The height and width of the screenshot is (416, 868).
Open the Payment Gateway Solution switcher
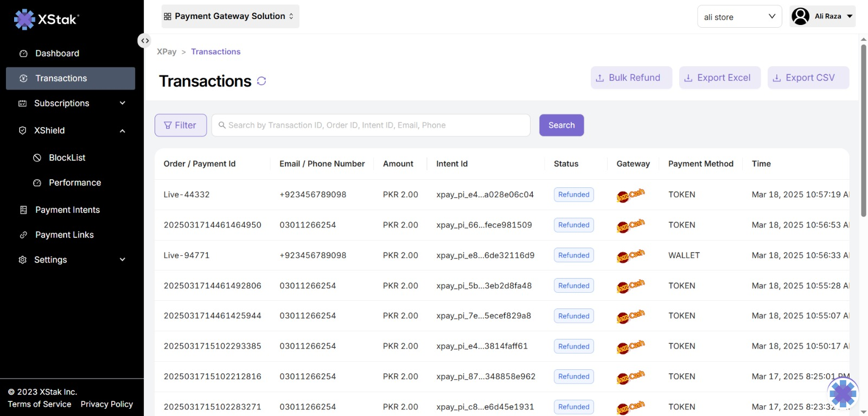(230, 16)
